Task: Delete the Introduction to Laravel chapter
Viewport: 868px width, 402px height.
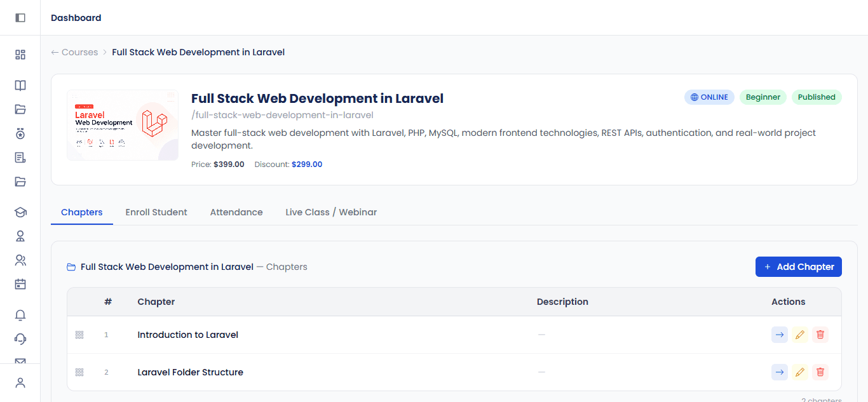Action: (x=820, y=335)
